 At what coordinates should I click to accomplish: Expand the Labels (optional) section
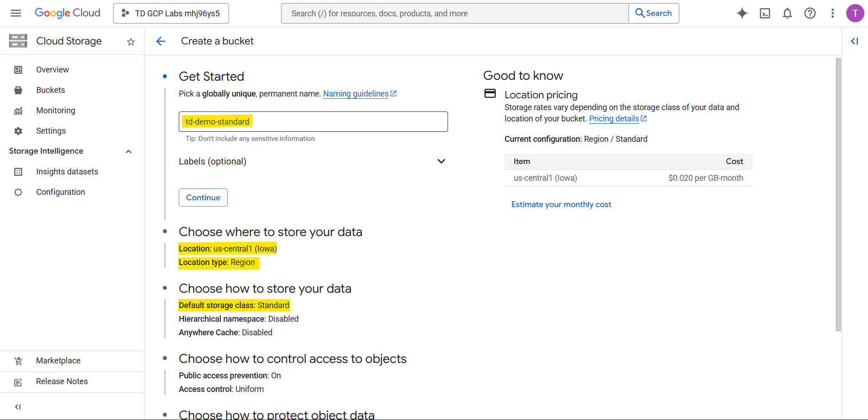tap(441, 161)
